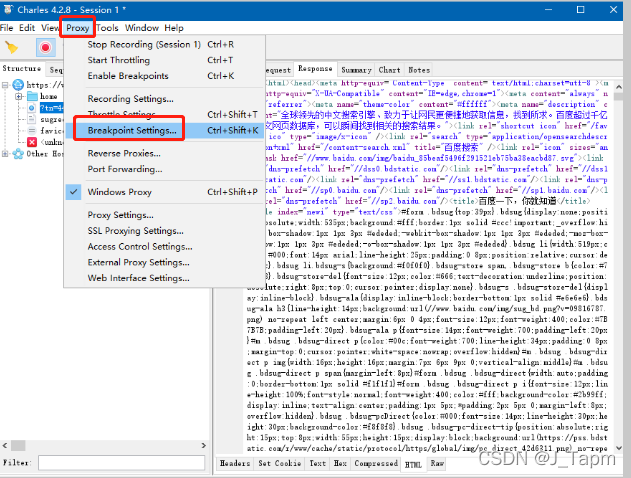The width and height of the screenshot is (631, 478).
Task: Switch to the Compressed bottom tab
Action: coord(376,463)
